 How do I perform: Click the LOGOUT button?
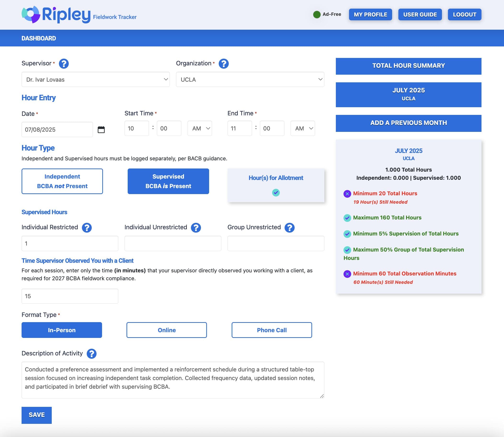pos(465,15)
